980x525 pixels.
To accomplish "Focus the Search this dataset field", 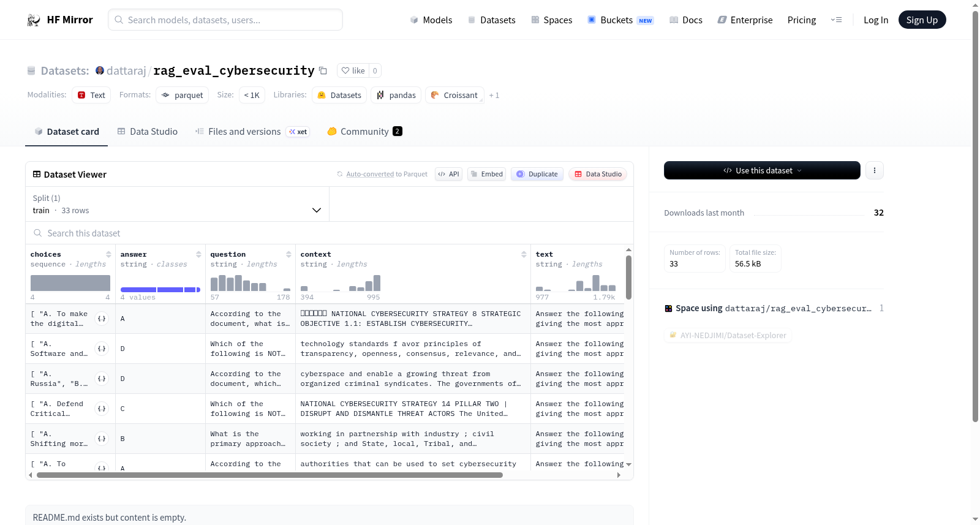I will (330, 233).
